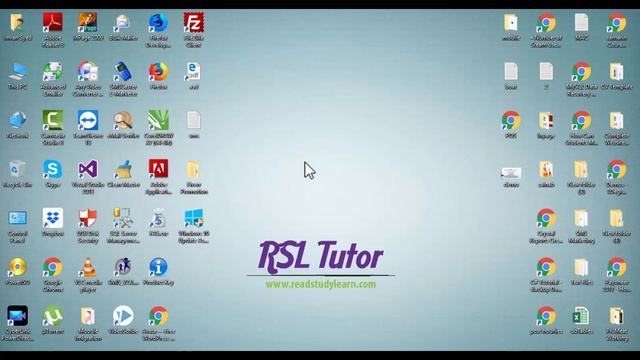Launch the CleanMaster broom shortcut
The height and width of the screenshot is (360, 640).
pyautogui.click(x=123, y=169)
